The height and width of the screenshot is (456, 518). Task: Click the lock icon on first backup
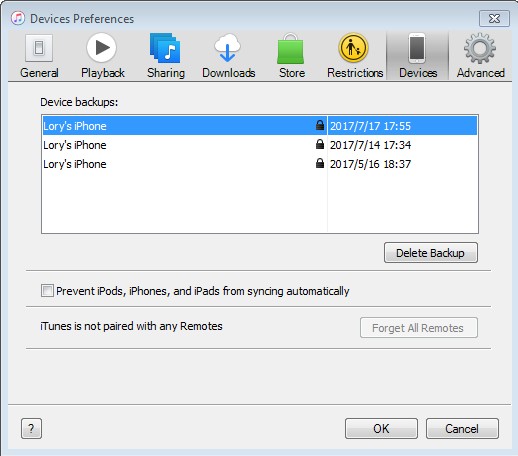[320, 125]
